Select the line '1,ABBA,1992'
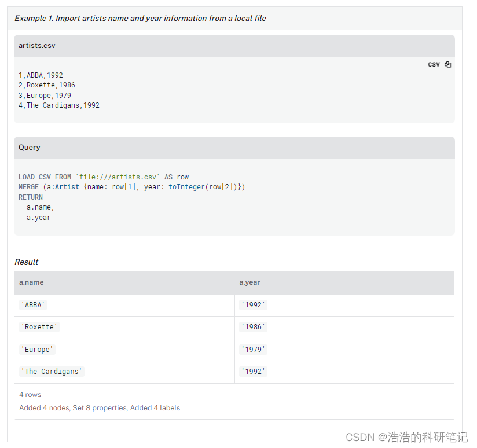 click(x=41, y=75)
